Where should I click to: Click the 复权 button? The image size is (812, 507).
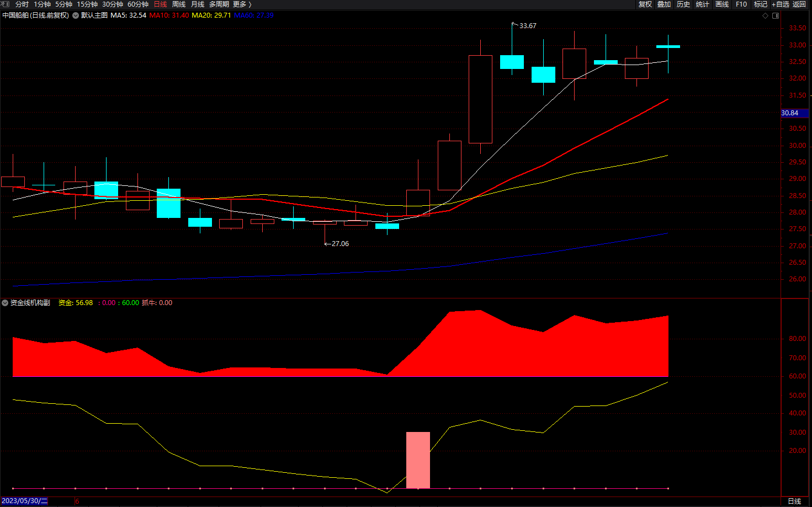(x=645, y=4)
